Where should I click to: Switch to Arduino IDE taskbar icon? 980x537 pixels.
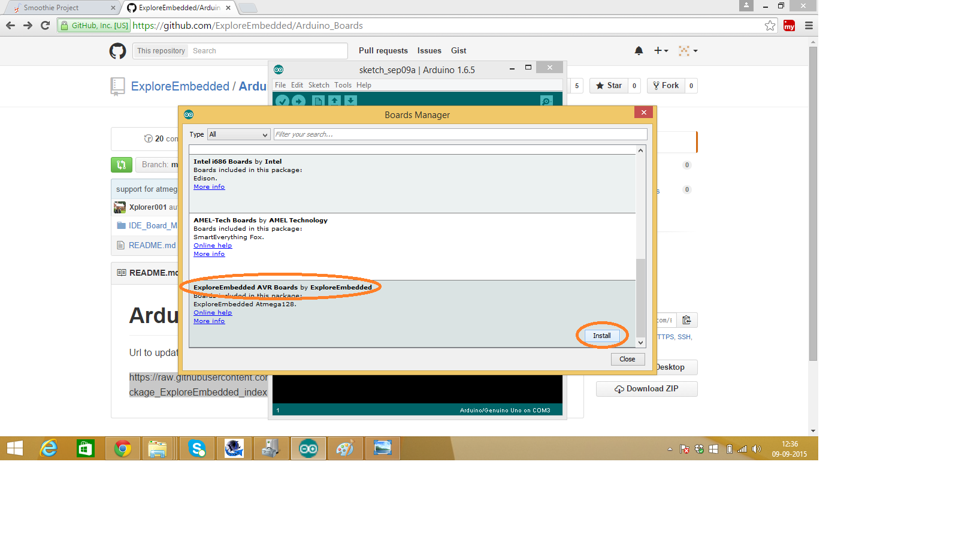coord(308,448)
